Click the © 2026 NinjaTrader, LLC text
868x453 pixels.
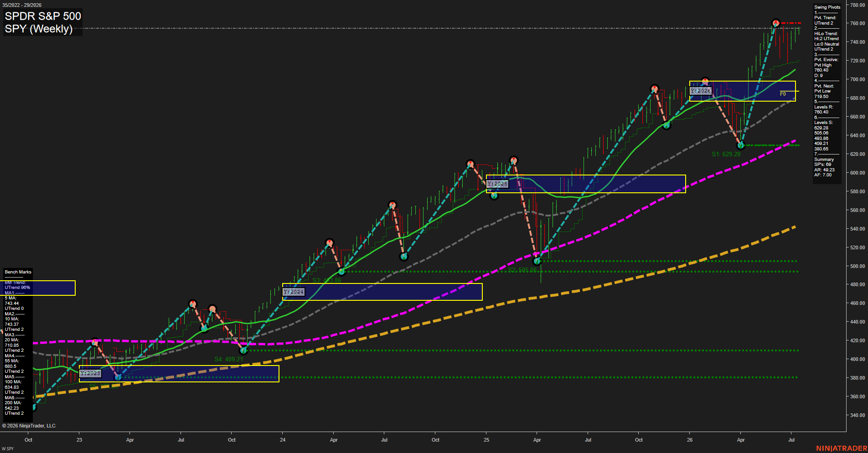(29, 426)
